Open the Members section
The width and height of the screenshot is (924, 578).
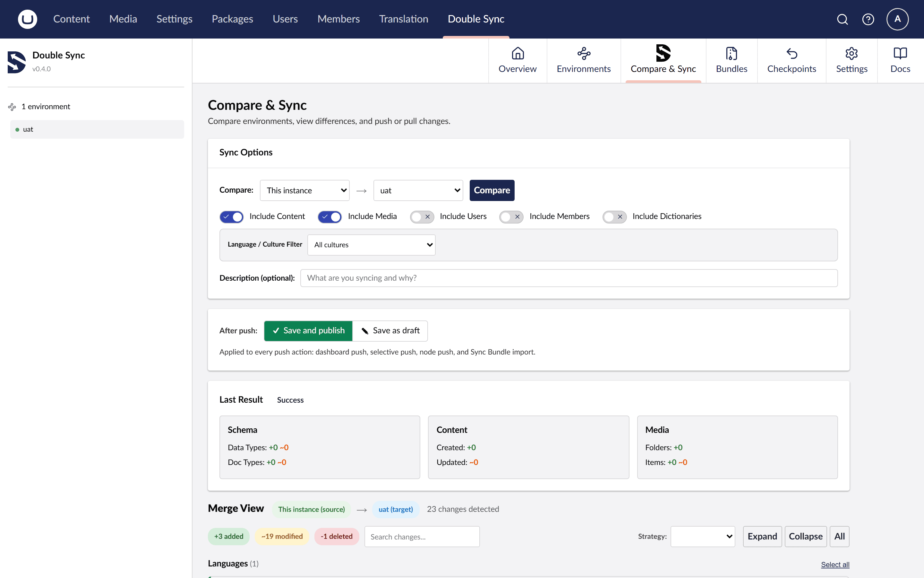click(x=339, y=19)
